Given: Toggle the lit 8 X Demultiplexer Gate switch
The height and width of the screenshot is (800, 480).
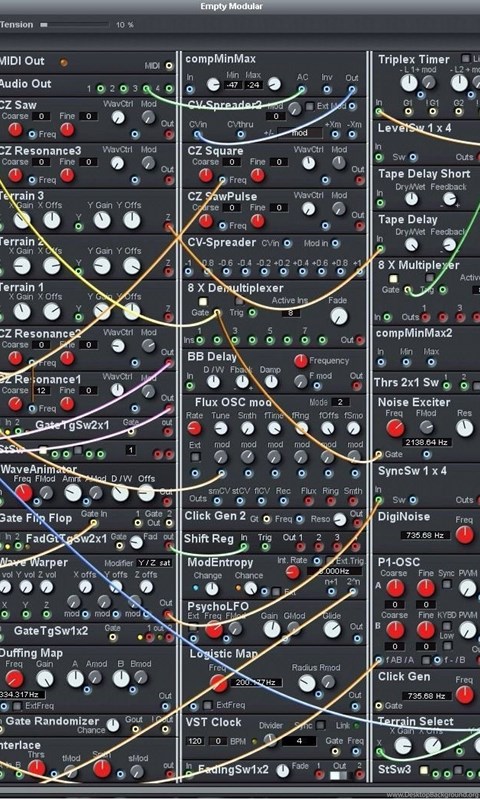Looking at the screenshot, I should 203,302.
